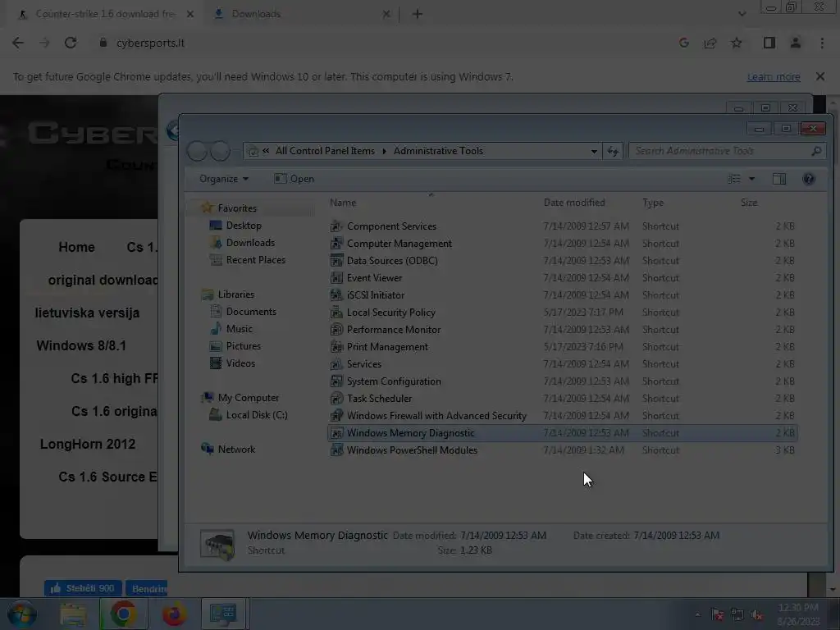840x630 pixels.
Task: Select the Performance Monitor icon
Action: click(336, 330)
